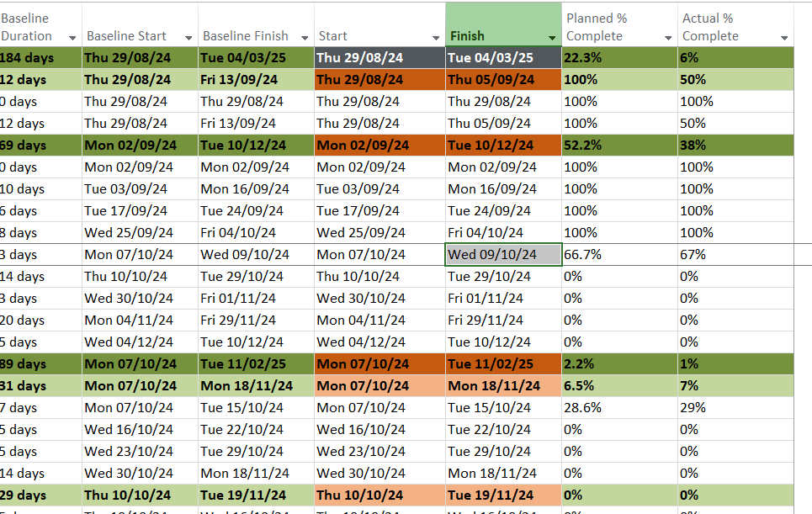Select the light orange Finish cell Mon 18/11/24

click(x=503, y=385)
